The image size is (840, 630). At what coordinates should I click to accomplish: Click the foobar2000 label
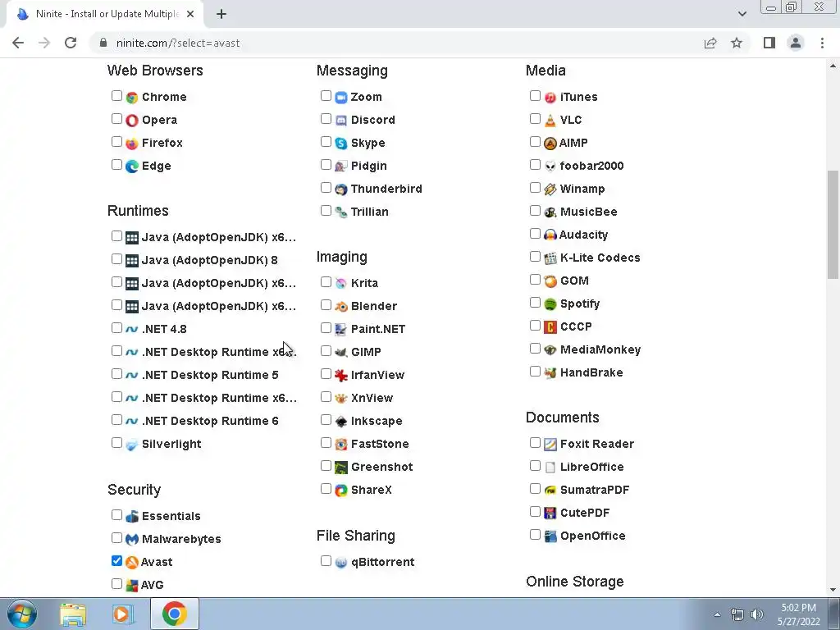[591, 166]
